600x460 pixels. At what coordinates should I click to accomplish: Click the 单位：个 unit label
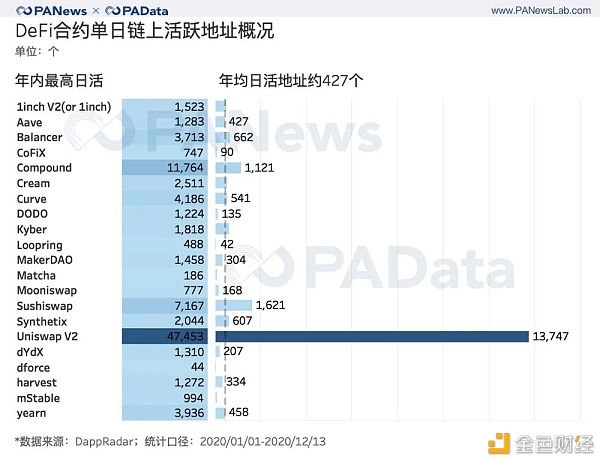pos(37,51)
